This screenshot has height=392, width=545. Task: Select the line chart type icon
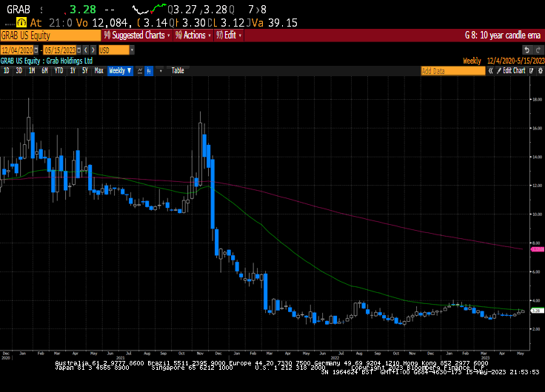click(140, 71)
